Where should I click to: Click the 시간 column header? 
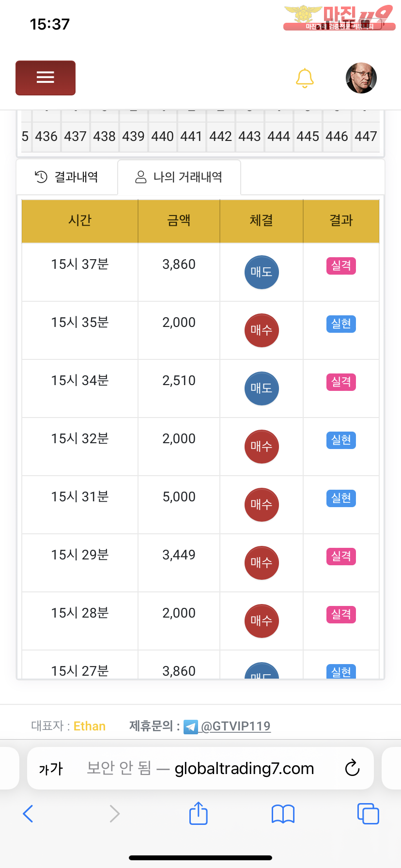(80, 220)
